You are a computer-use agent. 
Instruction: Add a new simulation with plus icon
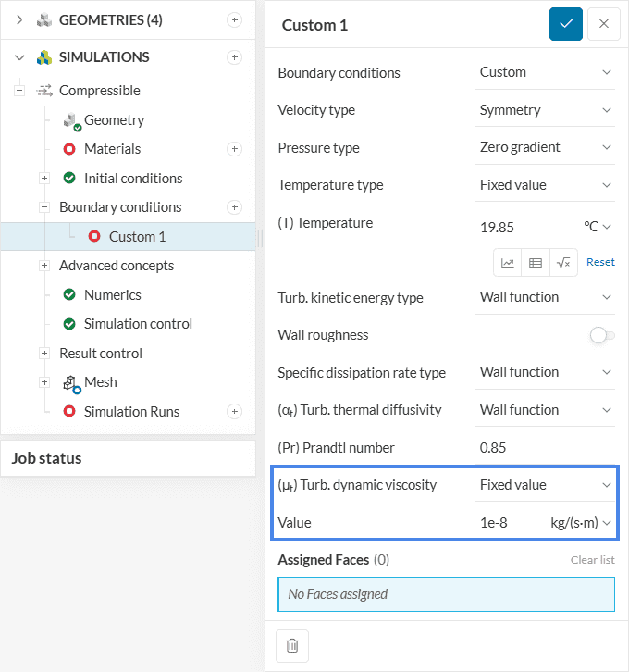(235, 57)
